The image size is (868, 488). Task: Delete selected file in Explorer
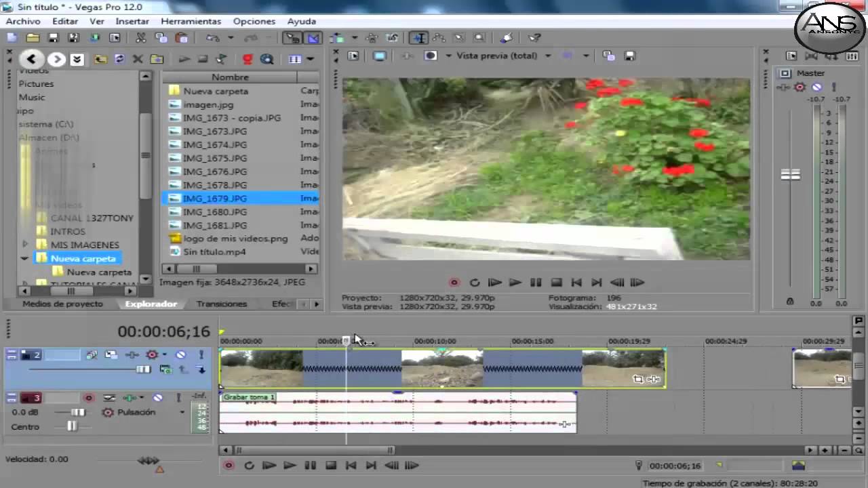(x=138, y=59)
